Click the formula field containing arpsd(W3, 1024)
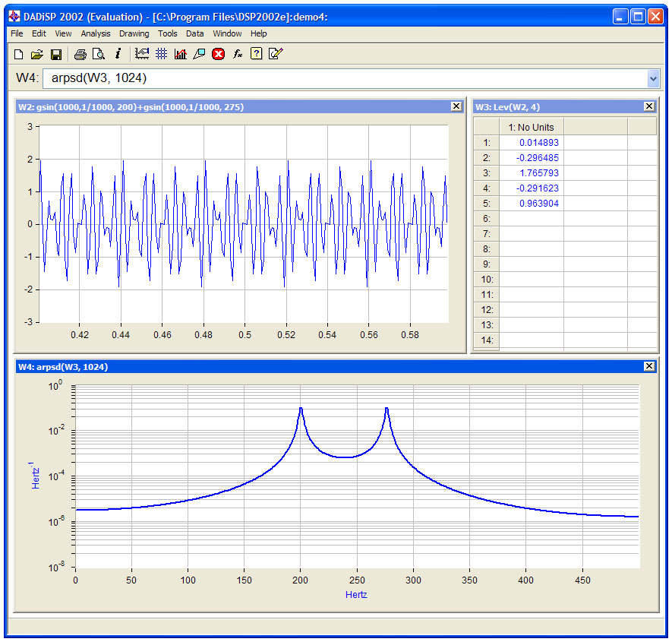 [345, 79]
